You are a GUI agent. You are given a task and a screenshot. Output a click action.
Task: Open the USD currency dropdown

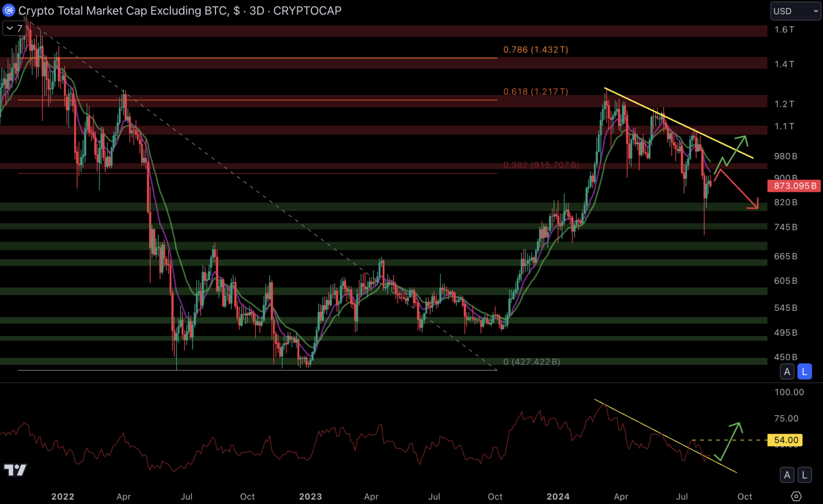click(x=795, y=11)
